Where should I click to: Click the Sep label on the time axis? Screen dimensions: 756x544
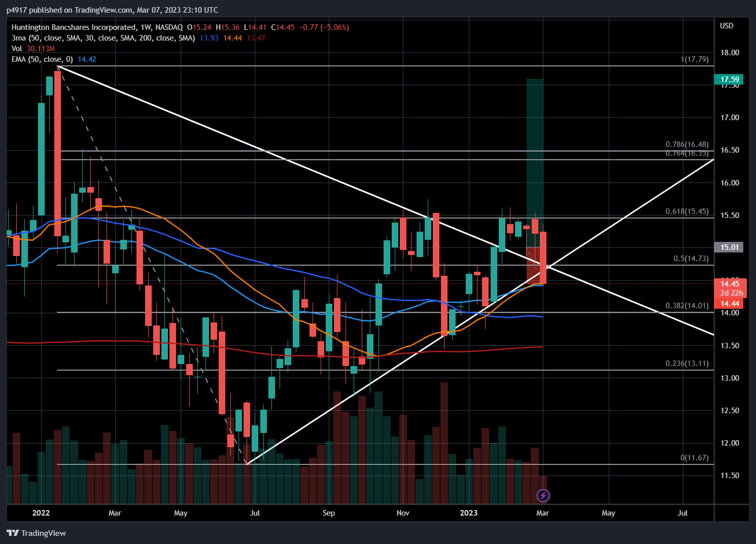[329, 513]
